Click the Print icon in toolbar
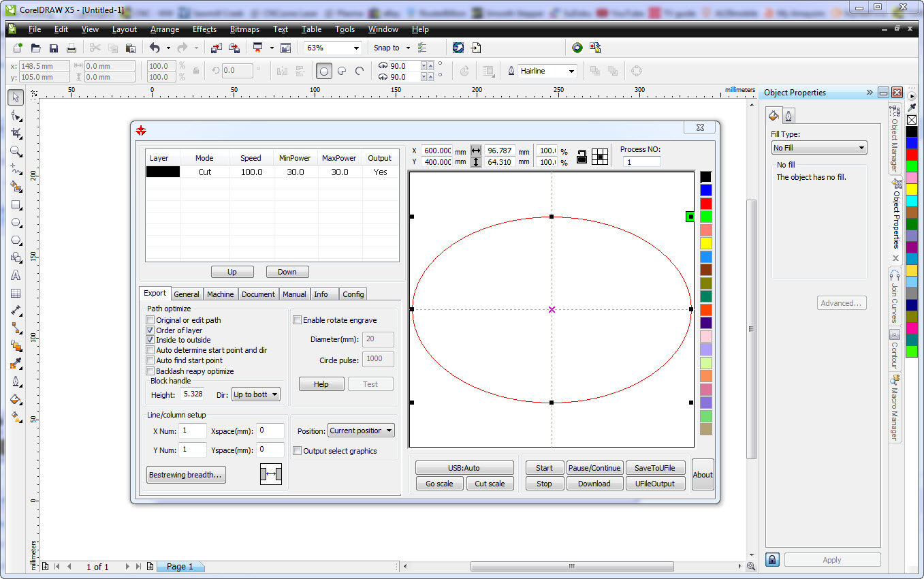The width and height of the screenshot is (924, 579). pos(71,48)
